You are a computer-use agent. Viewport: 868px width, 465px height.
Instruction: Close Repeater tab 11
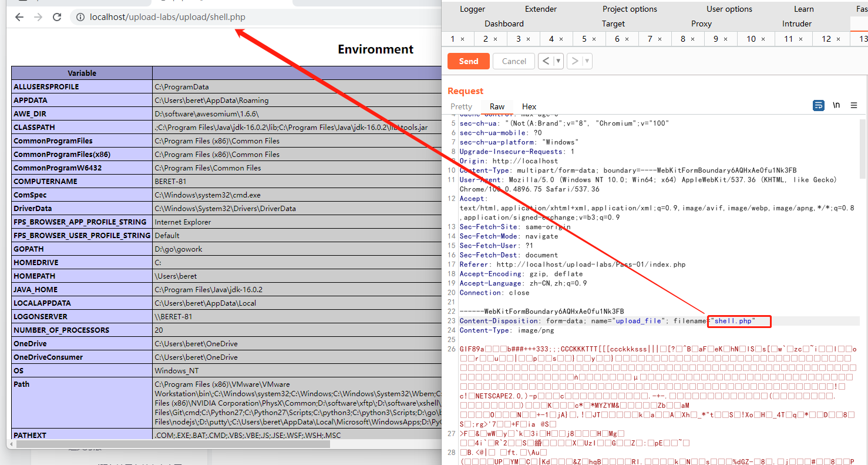click(801, 39)
